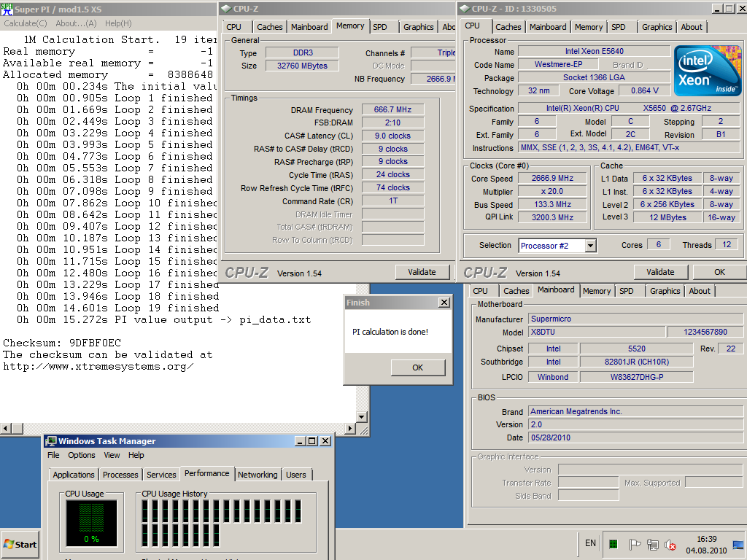
Task: Click Super PI vertical scrollbar down arrow
Action: point(362,416)
